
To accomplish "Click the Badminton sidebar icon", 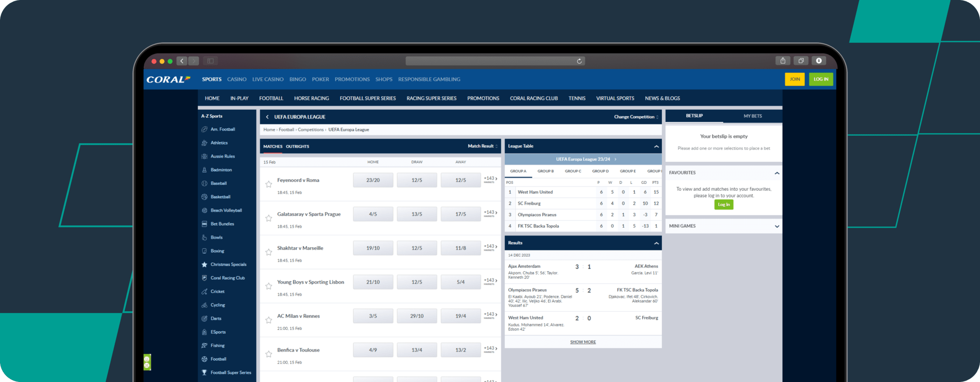I will coord(204,170).
